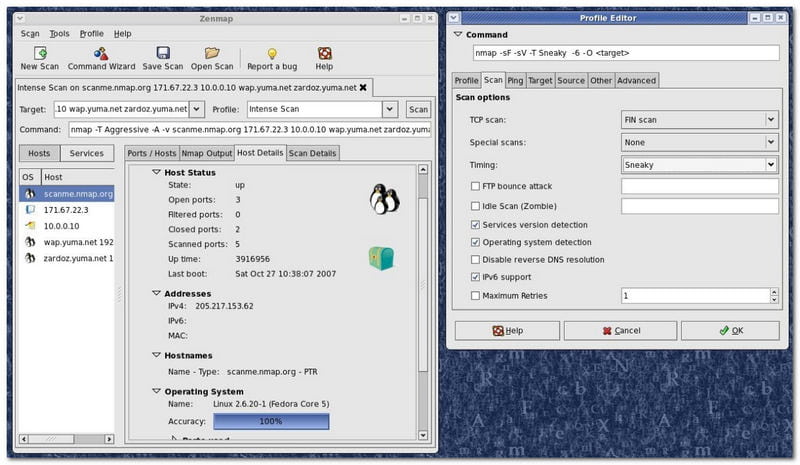
Task: Switch to the Nmap Output tab
Action: 207,153
